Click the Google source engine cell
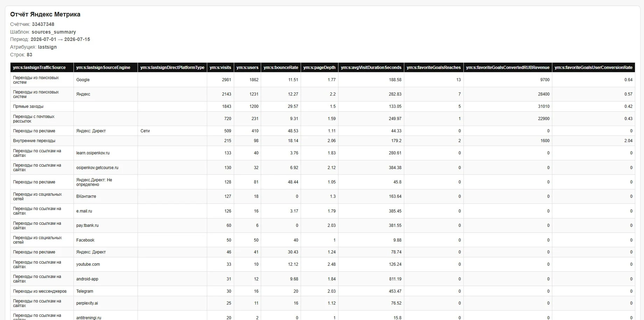The width and height of the screenshot is (644, 320). [x=106, y=80]
